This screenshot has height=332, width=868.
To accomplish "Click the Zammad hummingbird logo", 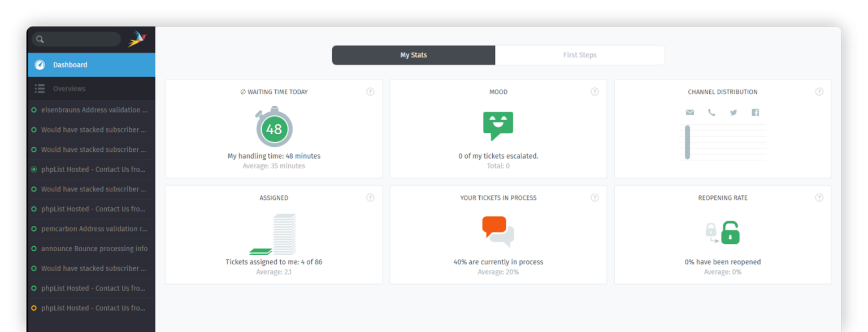I will pos(137,38).
